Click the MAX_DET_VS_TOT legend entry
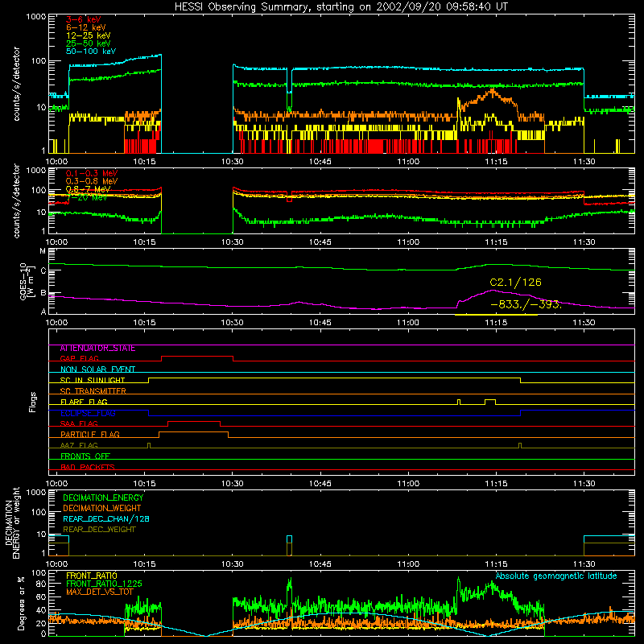 pyautogui.click(x=100, y=592)
